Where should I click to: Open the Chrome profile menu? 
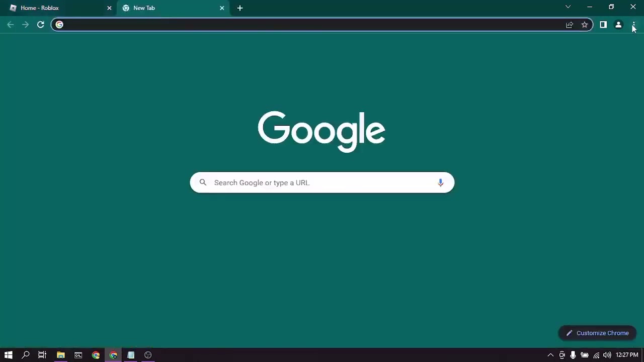[618, 25]
